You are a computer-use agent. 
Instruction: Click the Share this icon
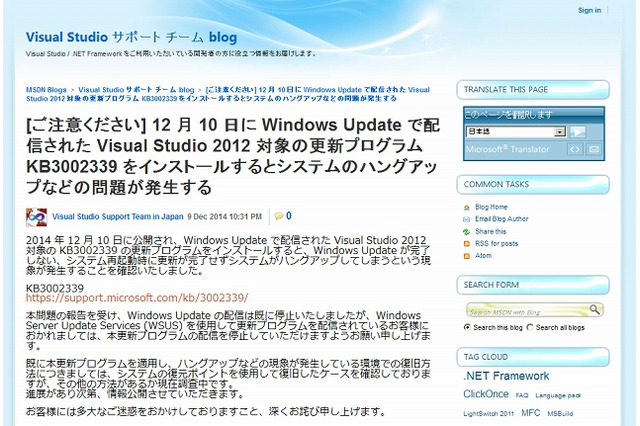coord(467,231)
